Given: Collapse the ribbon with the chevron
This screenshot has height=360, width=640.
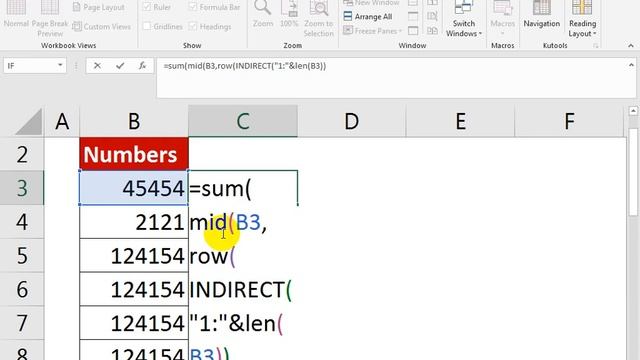Looking at the screenshot, I should (x=631, y=46).
